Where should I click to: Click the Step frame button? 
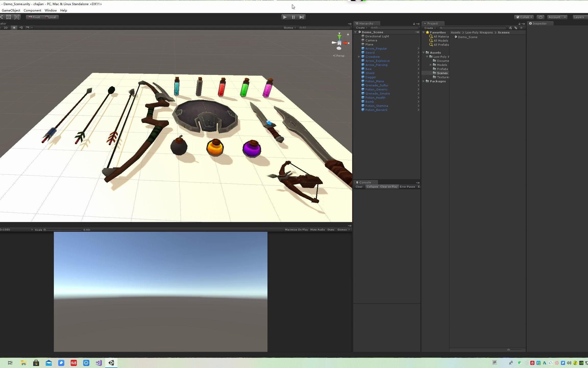302,17
